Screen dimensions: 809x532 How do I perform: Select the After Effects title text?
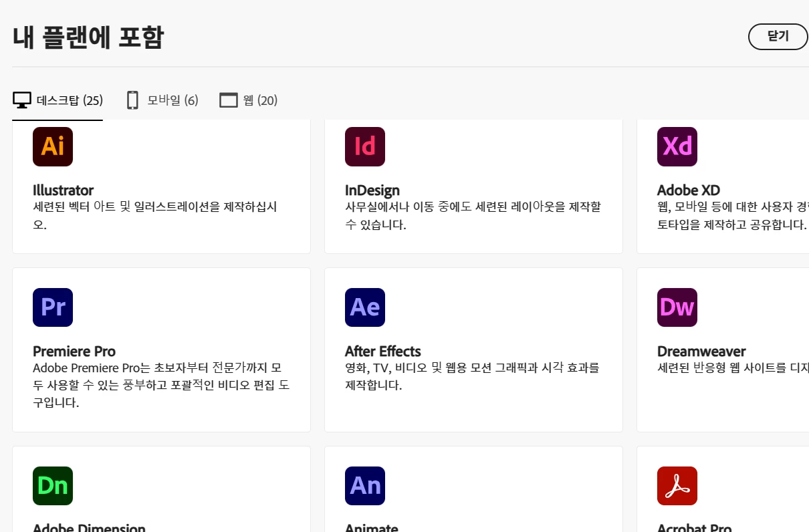tap(383, 351)
